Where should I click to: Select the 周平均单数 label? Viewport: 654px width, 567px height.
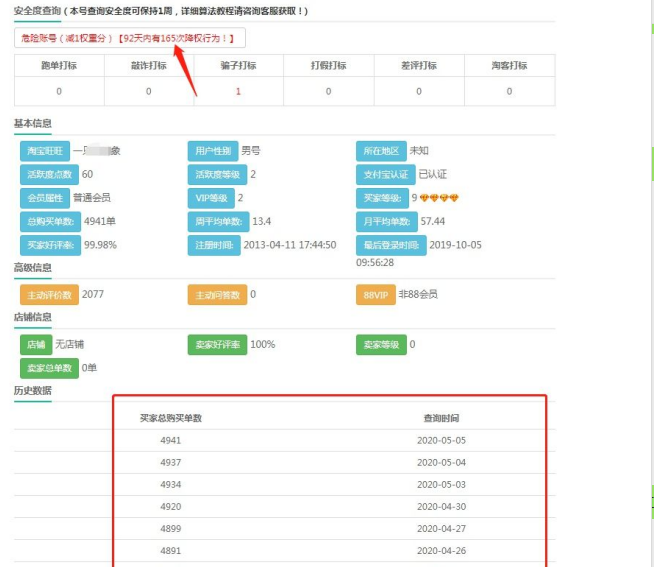(x=219, y=222)
